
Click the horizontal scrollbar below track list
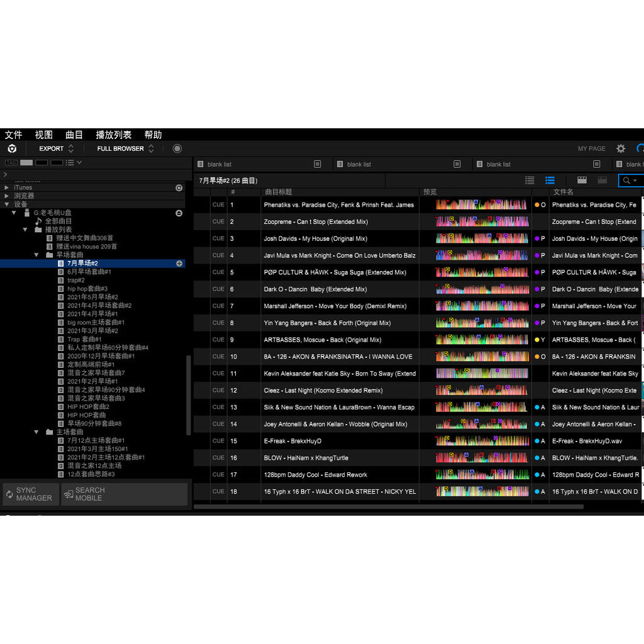[389, 507]
